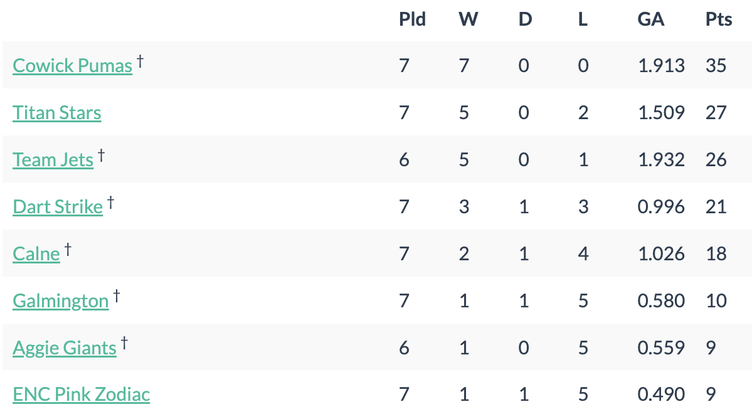Open the Cowick Pumas team link
752x419 pixels.
(72, 66)
